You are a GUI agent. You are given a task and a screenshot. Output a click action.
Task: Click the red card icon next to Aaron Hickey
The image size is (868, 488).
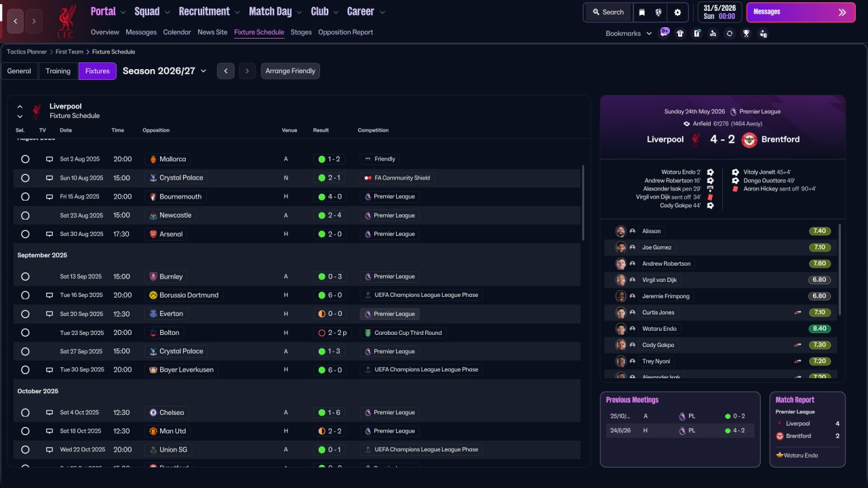click(736, 189)
